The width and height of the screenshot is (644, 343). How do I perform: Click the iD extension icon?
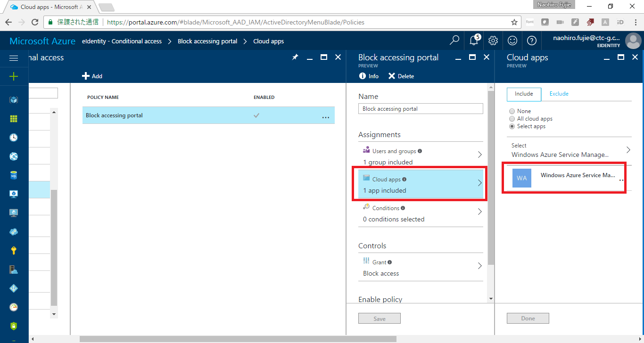620,22
